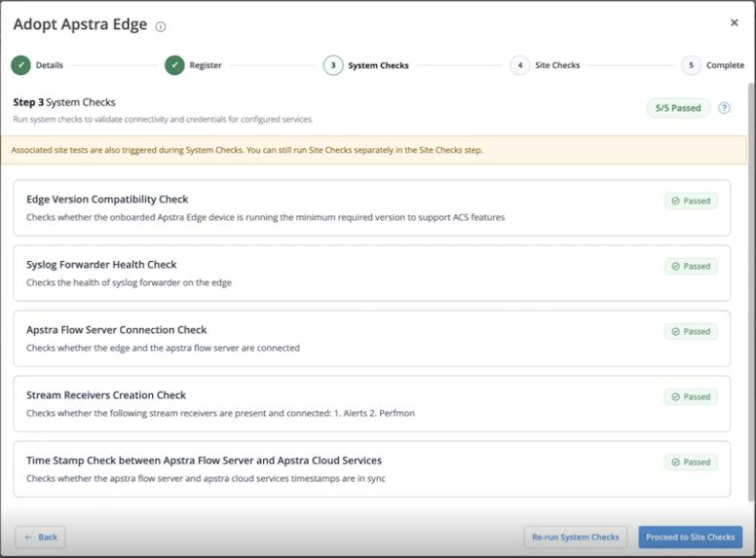Click description about edge and flow server connected
Screen dimensions: 756x558
pos(163,348)
